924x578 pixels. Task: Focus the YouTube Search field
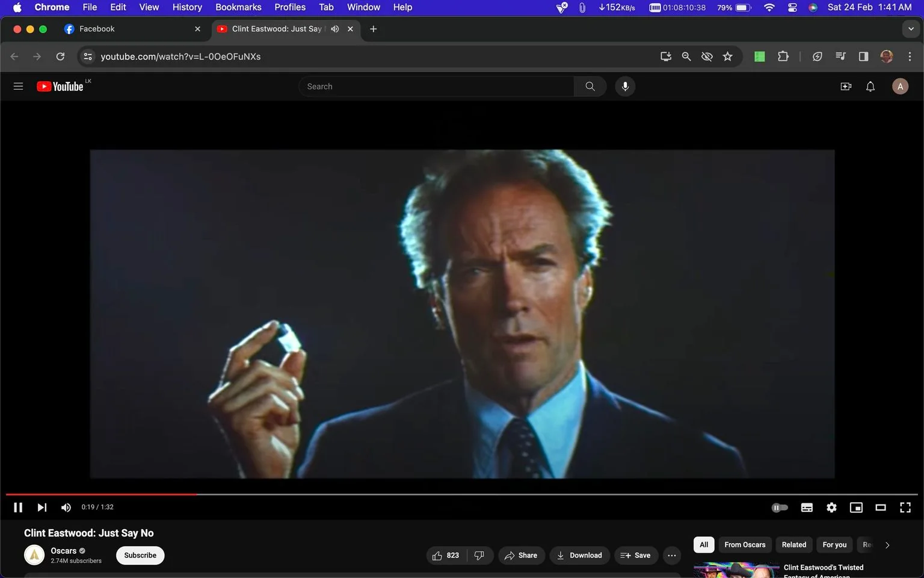[x=437, y=86]
